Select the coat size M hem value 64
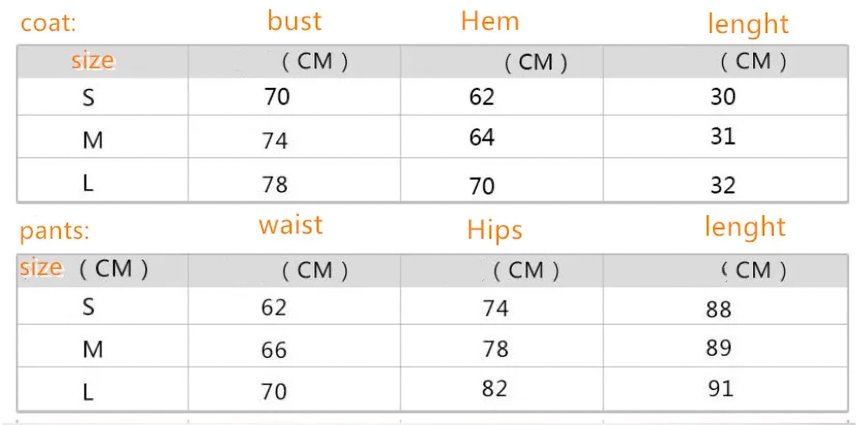 point(481,137)
